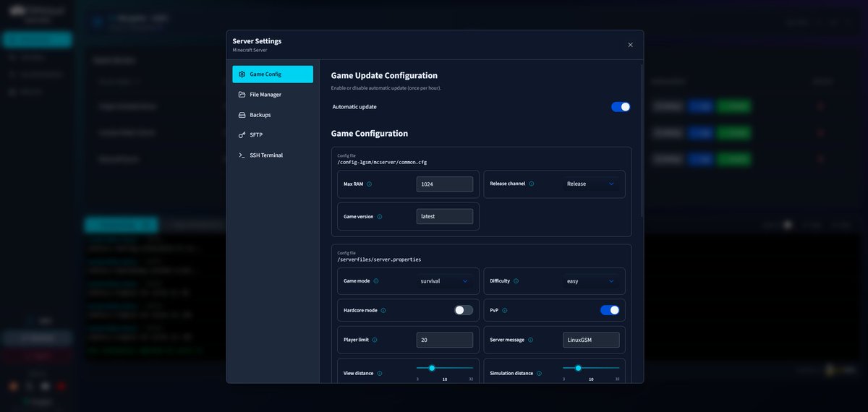Click the info icon beside Game mode

(376, 281)
